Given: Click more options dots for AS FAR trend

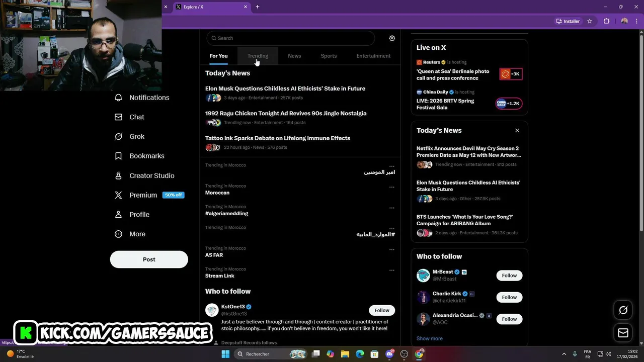Looking at the screenshot, I should [391, 249].
